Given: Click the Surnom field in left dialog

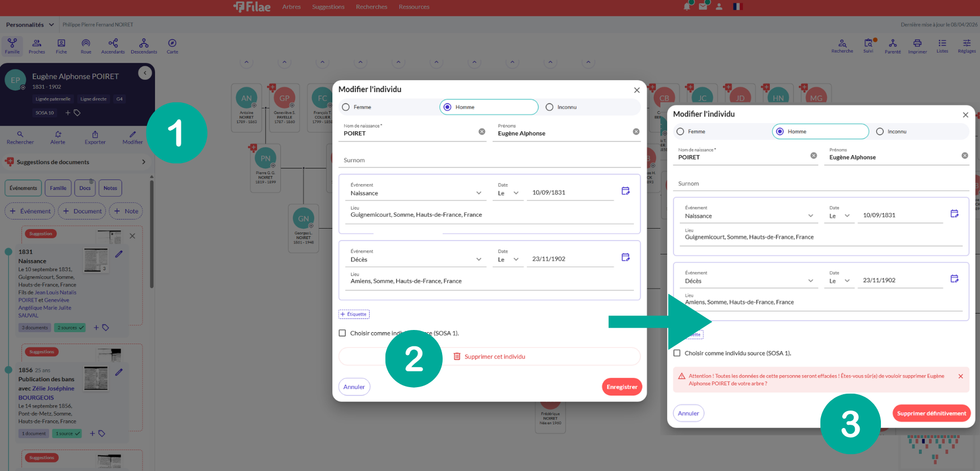Looking at the screenshot, I should coord(489,161).
